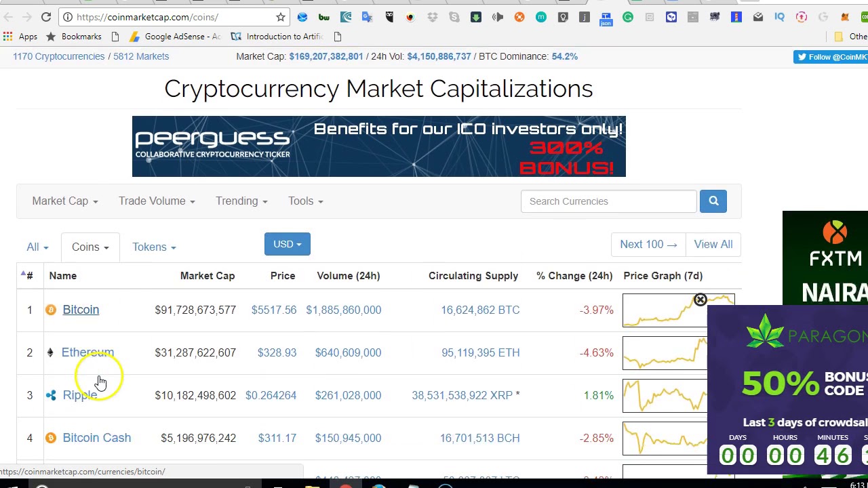Open Ethereum volume $640,609,000
Screen dimensions: 868x488
(x=348, y=352)
